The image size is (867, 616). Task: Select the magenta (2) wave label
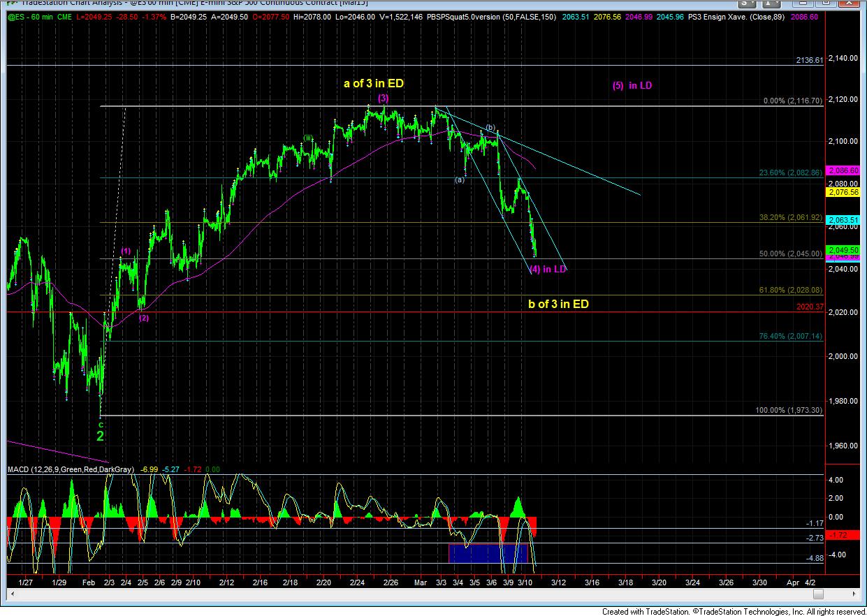143,318
